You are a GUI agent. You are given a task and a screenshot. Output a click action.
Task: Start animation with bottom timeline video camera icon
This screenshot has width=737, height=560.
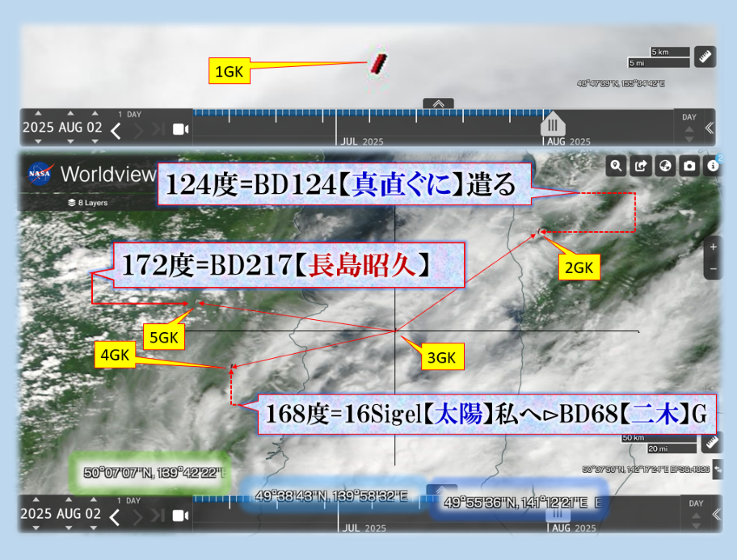(x=180, y=515)
